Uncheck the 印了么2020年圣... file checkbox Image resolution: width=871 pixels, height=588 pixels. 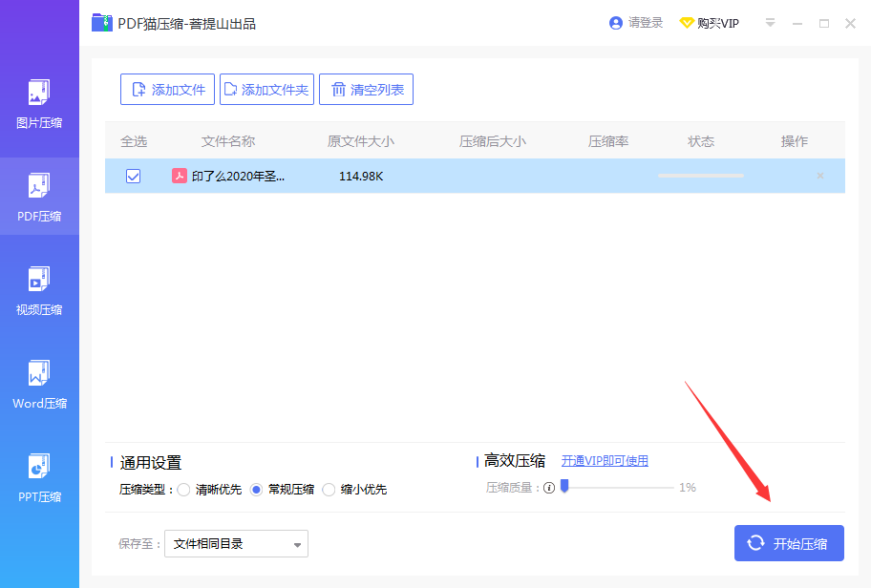[134, 176]
